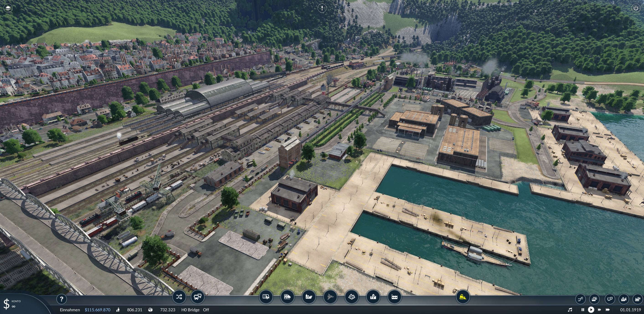The width and height of the screenshot is (644, 314).
Task: Click the cargo count 732.323
Action: coord(167,310)
